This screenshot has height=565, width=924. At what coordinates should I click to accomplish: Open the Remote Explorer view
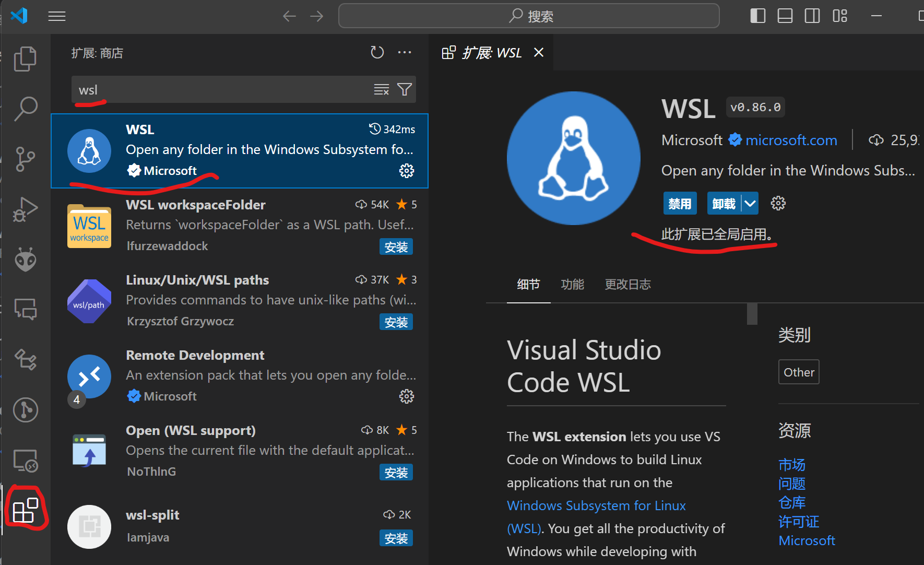[25, 461]
